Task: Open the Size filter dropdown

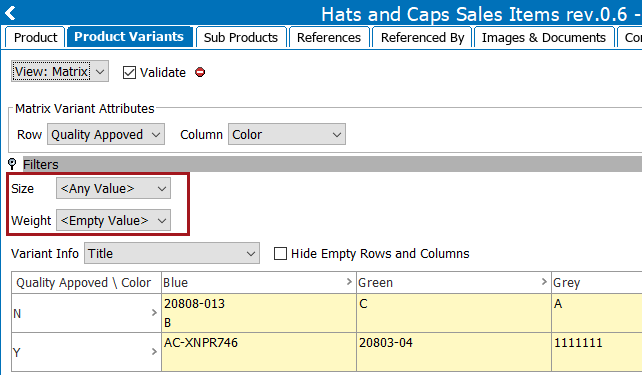Action: [x=113, y=188]
